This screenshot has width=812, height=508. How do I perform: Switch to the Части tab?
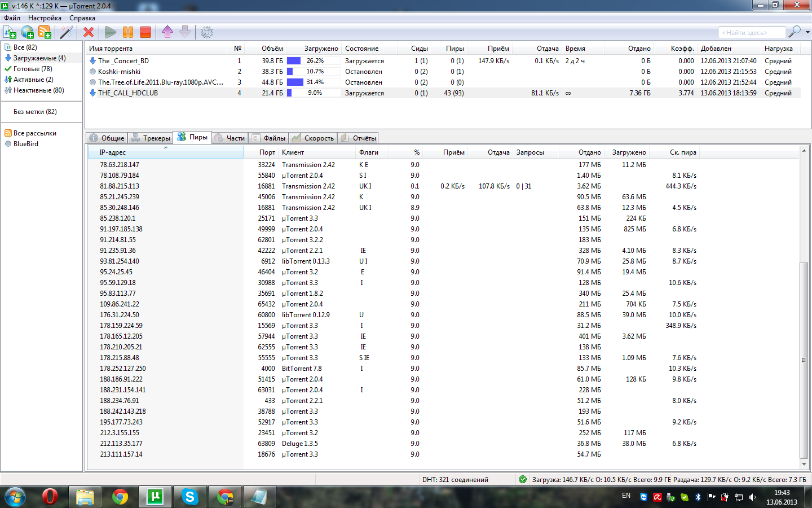coord(230,138)
